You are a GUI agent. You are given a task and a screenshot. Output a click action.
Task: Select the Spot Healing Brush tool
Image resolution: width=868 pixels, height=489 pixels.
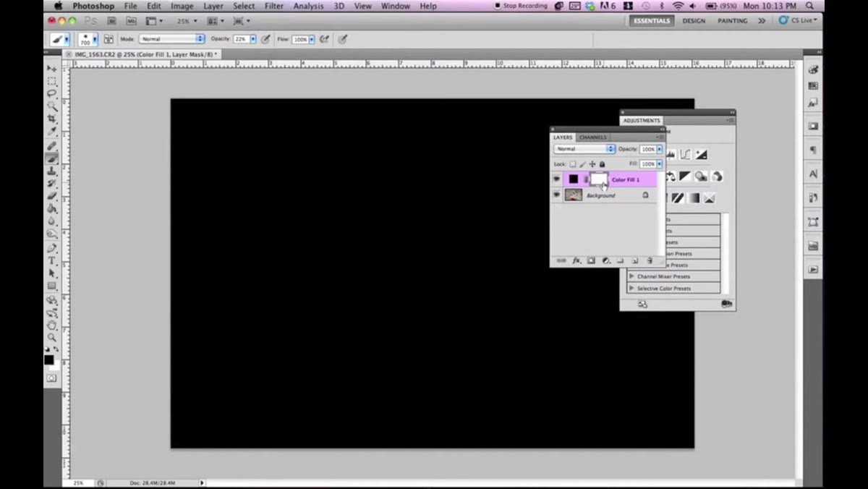[52, 146]
